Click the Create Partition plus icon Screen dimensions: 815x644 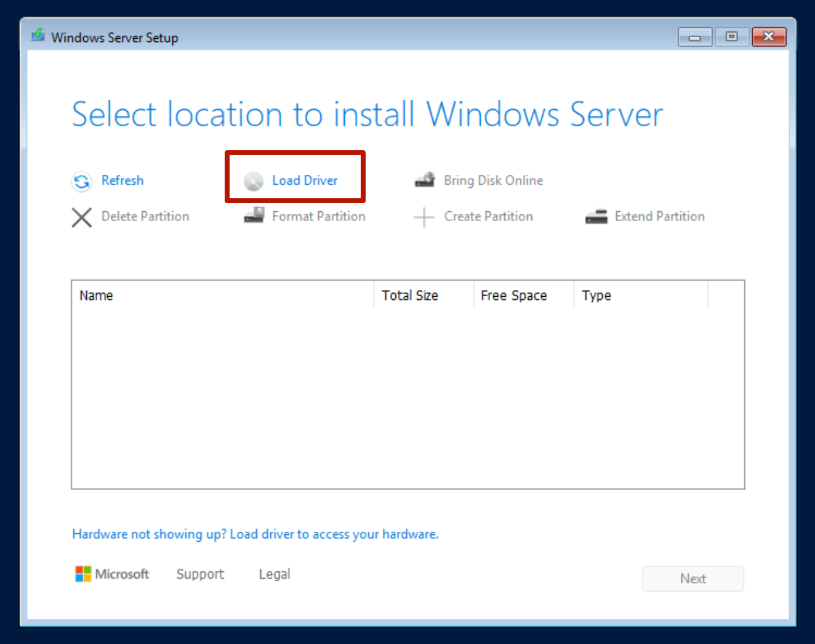pos(424,217)
